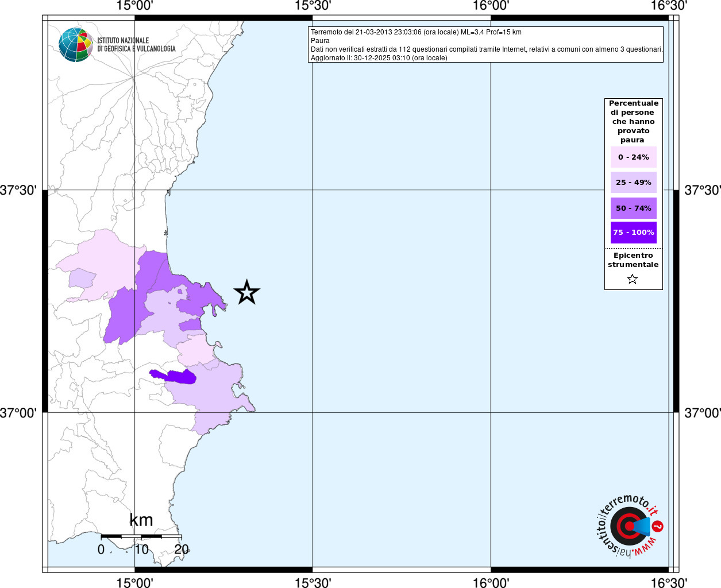This screenshot has width=721, height=588.
Task: Click the 'Paura' label in the header box
Action: 320,41
